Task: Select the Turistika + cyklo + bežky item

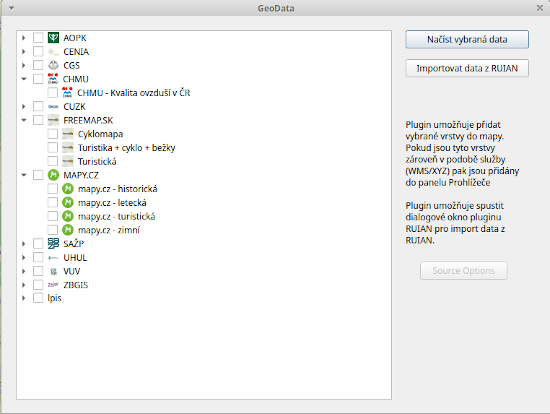Action: pyautogui.click(x=127, y=148)
